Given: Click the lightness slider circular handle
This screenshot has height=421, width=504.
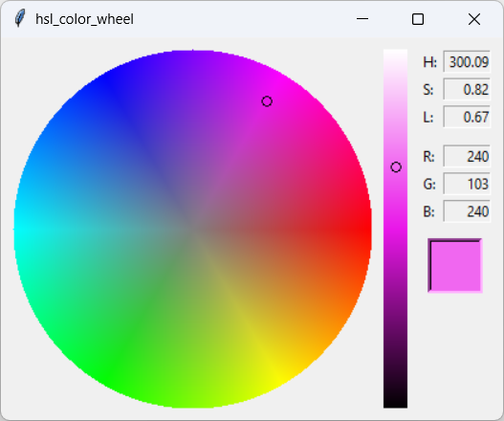Looking at the screenshot, I should click(396, 167).
